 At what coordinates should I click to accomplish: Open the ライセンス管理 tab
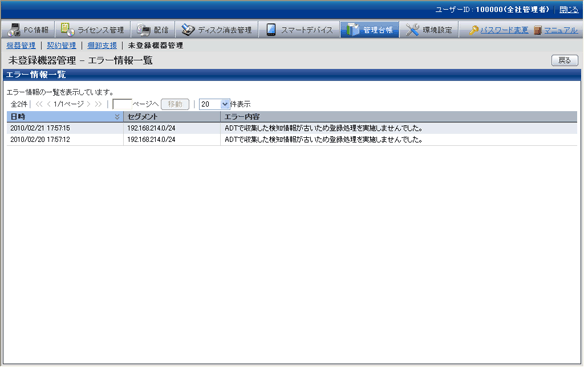tap(93, 29)
